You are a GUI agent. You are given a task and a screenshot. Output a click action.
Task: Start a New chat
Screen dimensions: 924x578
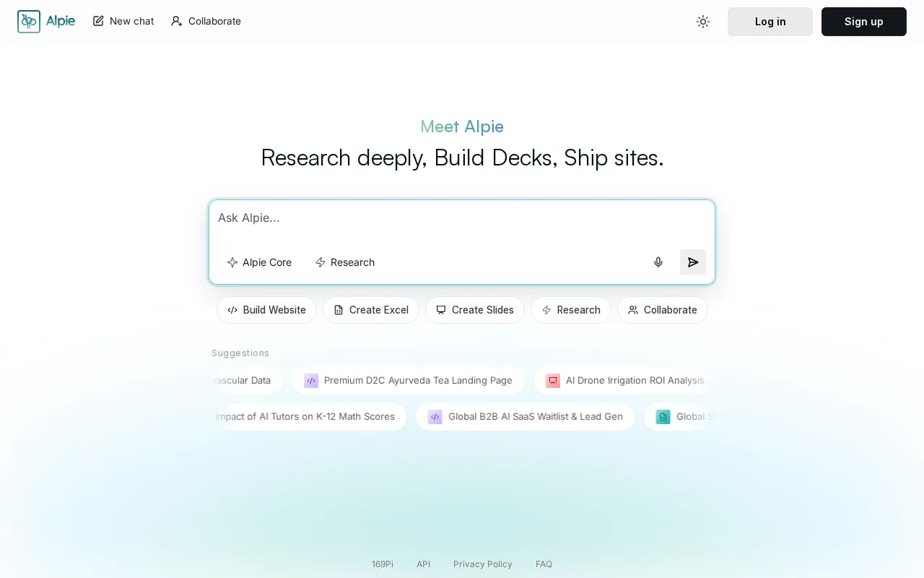click(x=123, y=21)
